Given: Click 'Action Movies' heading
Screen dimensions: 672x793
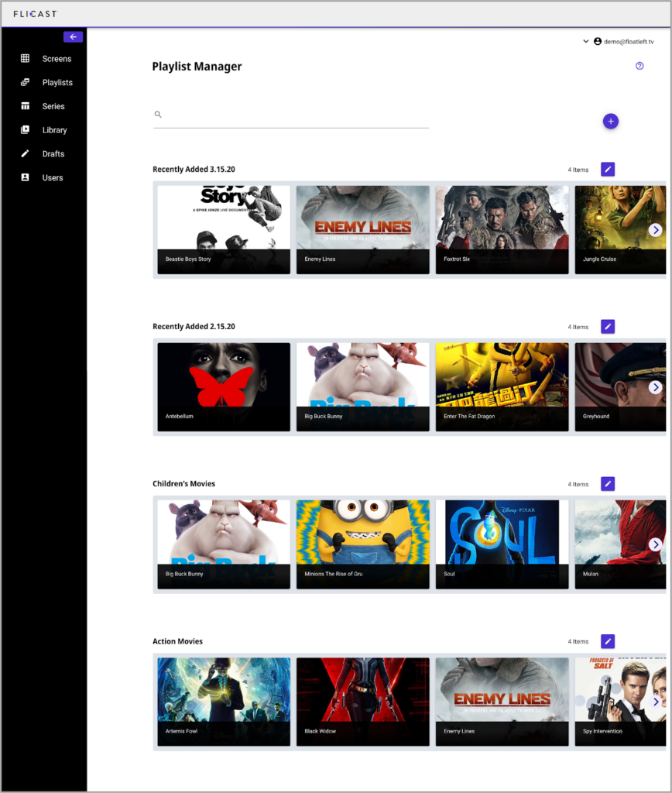Looking at the screenshot, I should click(177, 641).
